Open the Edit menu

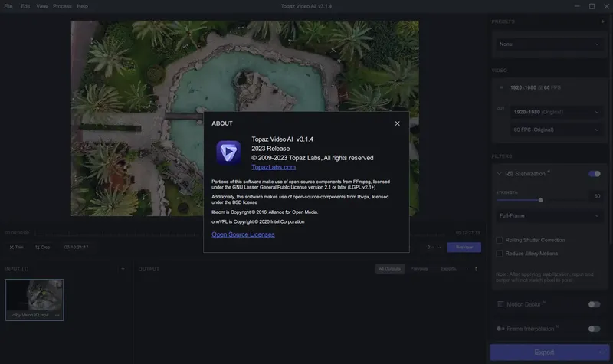click(25, 6)
